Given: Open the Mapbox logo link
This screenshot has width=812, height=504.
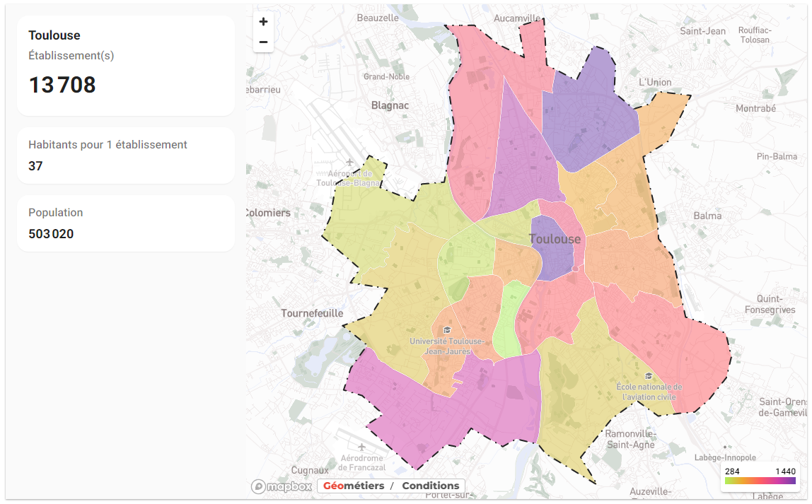Looking at the screenshot, I should [282, 486].
